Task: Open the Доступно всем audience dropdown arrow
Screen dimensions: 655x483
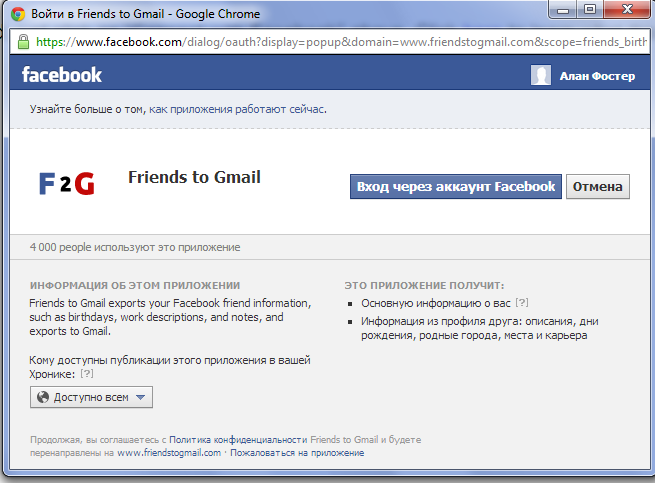Action: (x=141, y=397)
